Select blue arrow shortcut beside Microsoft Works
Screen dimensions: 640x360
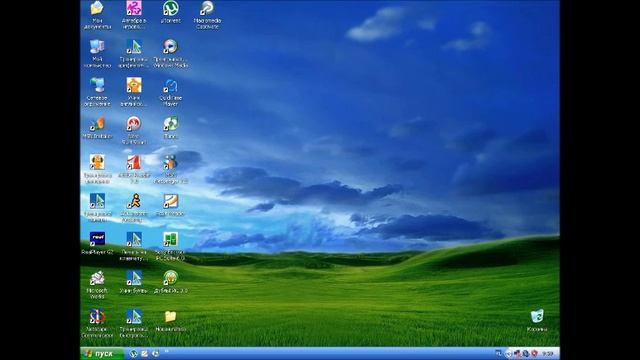[133, 278]
